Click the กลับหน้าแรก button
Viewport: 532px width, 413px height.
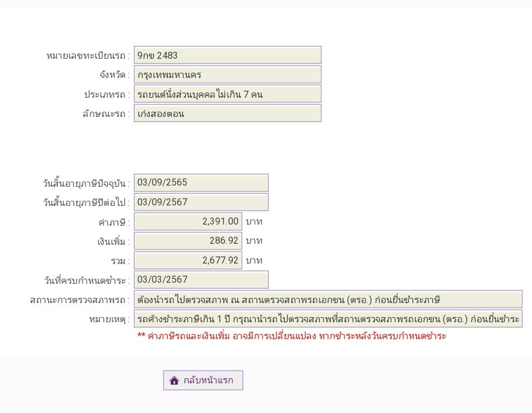click(203, 380)
